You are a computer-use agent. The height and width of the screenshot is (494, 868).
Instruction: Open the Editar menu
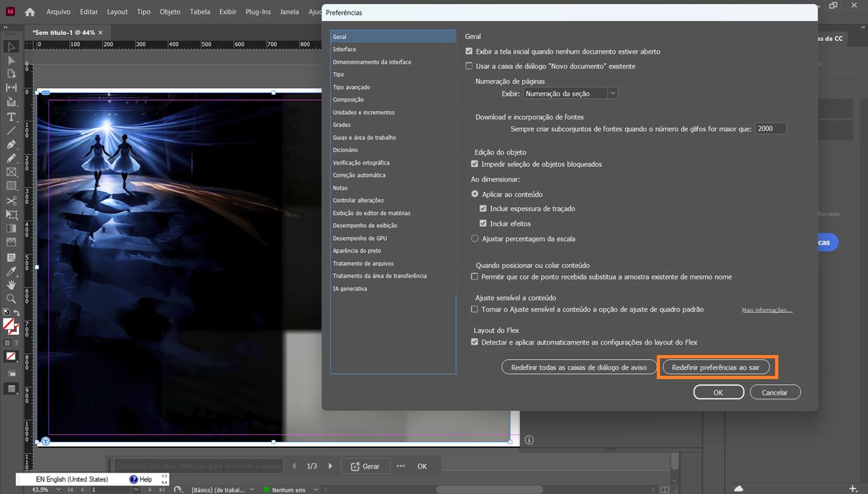(x=89, y=12)
